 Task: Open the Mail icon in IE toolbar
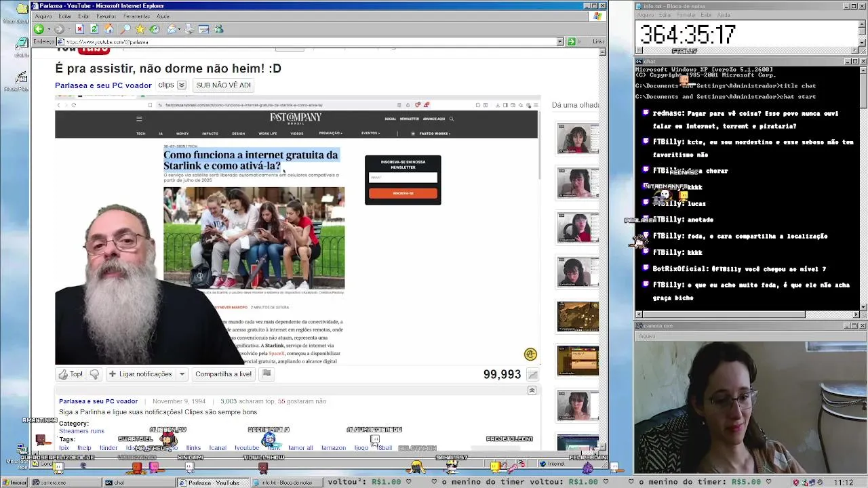[x=172, y=29]
